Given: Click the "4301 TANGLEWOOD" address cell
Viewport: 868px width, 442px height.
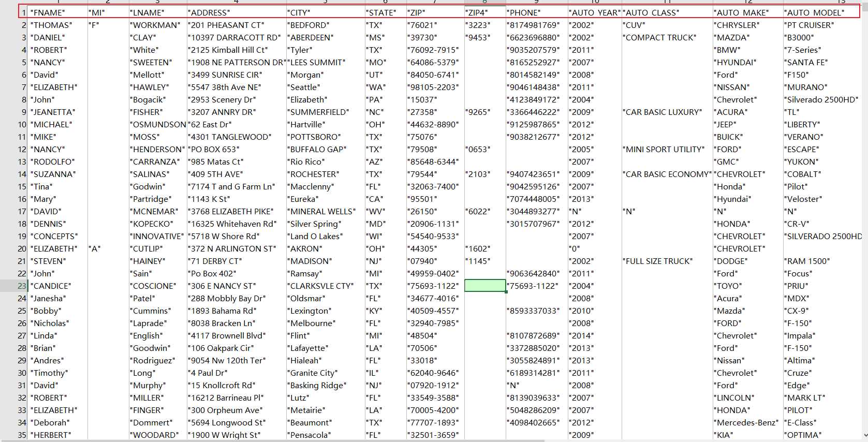Looking at the screenshot, I should coord(237,137).
